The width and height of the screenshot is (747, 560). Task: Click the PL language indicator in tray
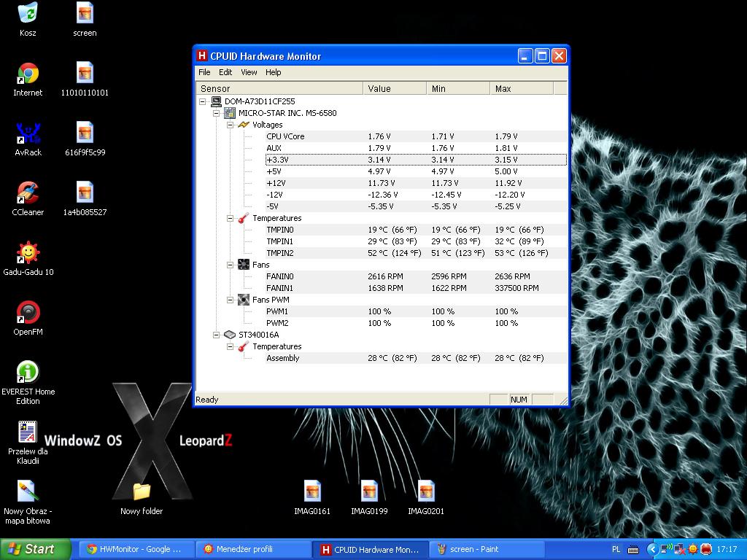click(616, 549)
